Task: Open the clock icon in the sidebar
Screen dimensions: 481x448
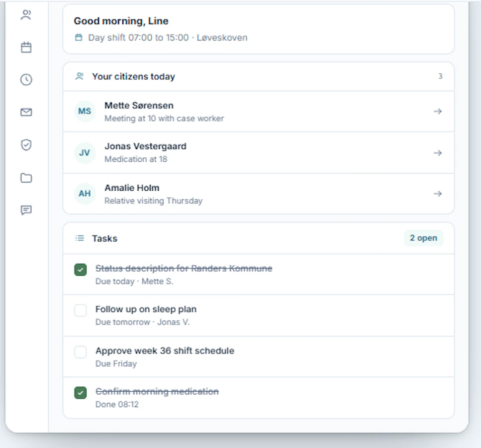Action: (26, 80)
